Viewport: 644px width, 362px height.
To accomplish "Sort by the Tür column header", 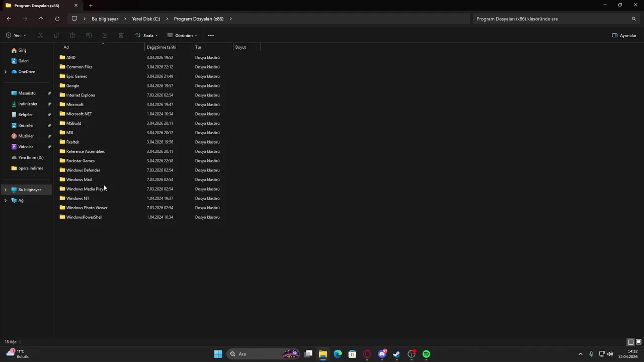I will point(213,47).
